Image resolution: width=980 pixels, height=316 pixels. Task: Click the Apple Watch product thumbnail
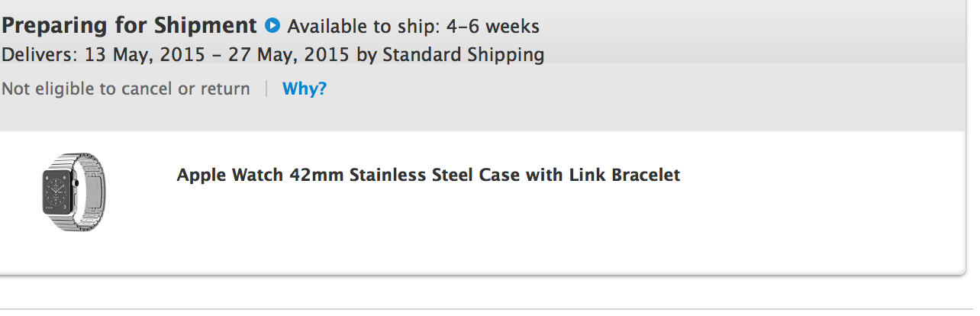[73, 192]
